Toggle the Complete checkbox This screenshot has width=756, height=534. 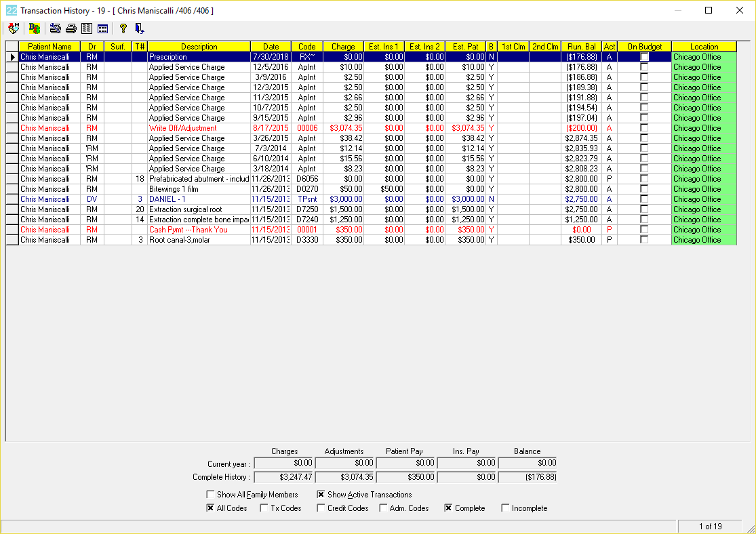448,508
